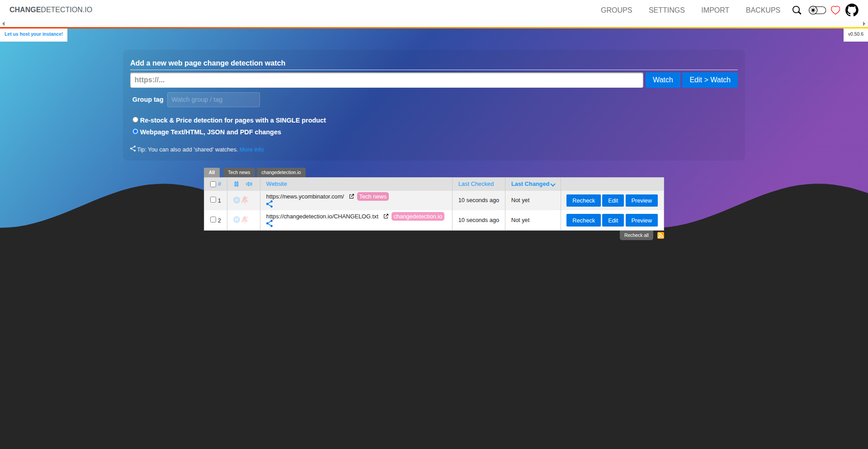Image resolution: width=868 pixels, height=449 pixels.
Task: Open the heart sponsor icon
Action: (x=835, y=10)
